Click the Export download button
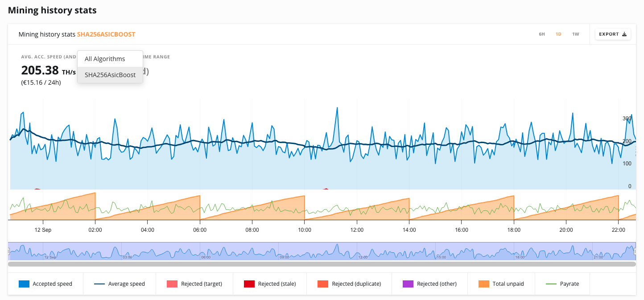Viewport: 644px width, 300px height. pos(613,34)
